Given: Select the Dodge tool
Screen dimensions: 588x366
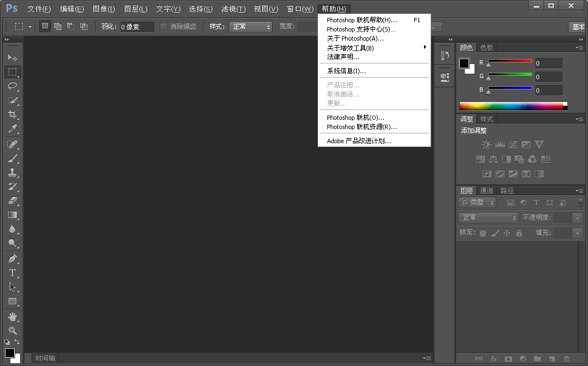Looking at the screenshot, I should coord(12,243).
